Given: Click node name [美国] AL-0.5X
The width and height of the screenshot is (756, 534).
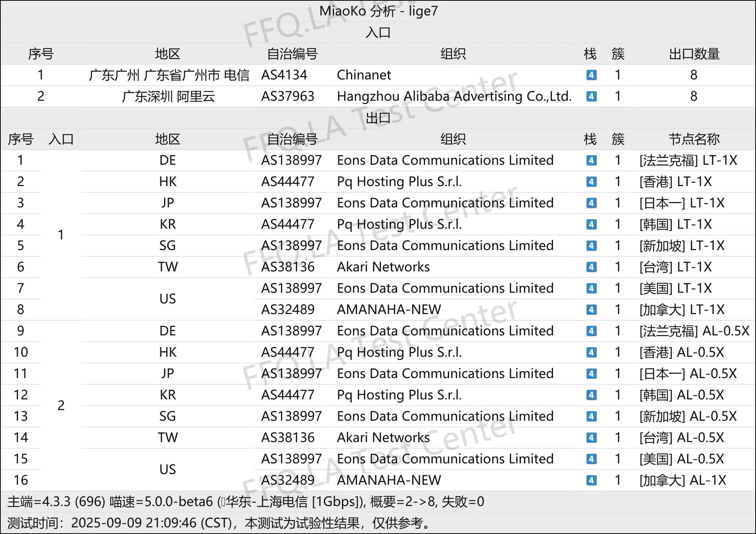Looking at the screenshot, I should click(x=681, y=459).
